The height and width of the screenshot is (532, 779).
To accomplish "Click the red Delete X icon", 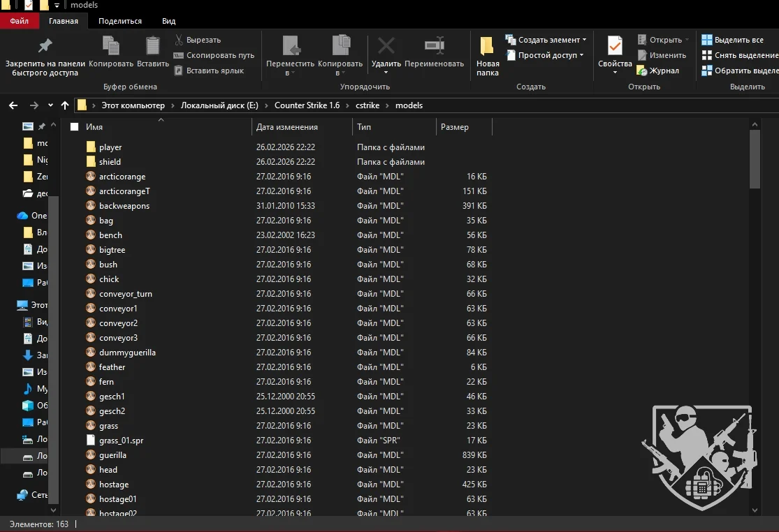I will click(x=386, y=47).
